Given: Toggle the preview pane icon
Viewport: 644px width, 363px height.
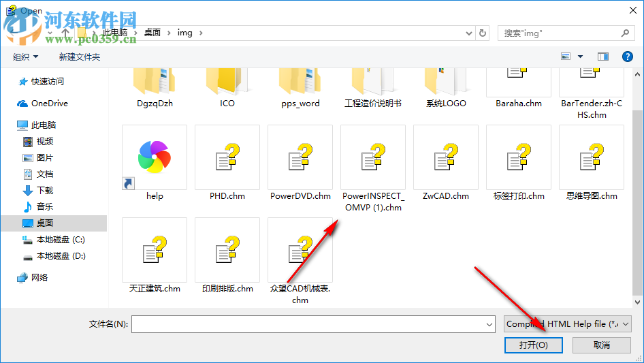Looking at the screenshot, I should point(603,57).
